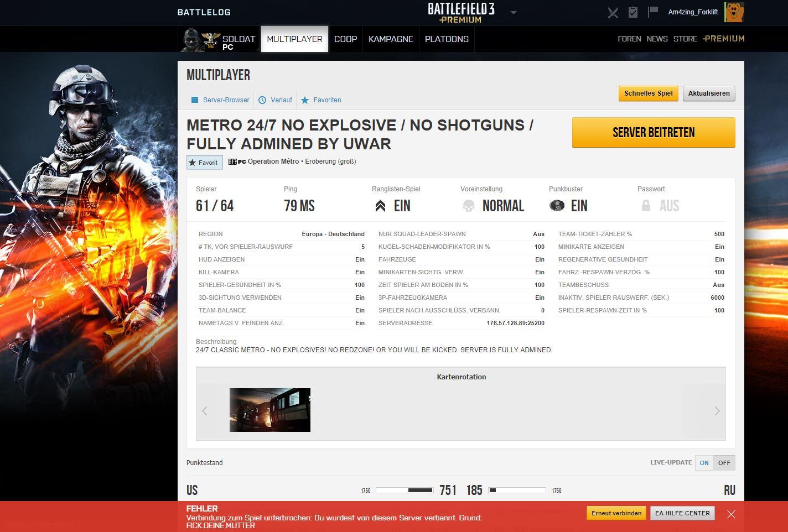Viewport: 788px width, 532px height.
Task: Click the Inaktiv. Spieler Rauswerf. value 6000
Action: click(717, 298)
